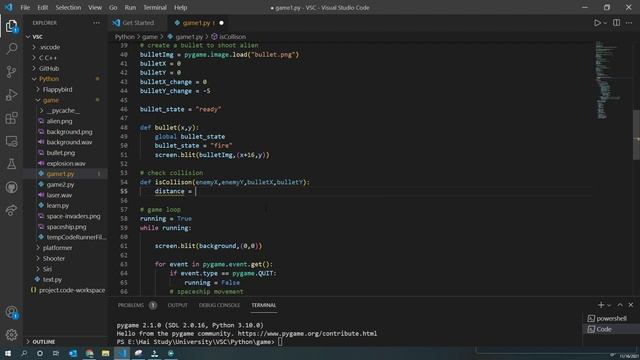Open the Selection menu
Viewport: 640px width, 360px height.
point(68,7)
